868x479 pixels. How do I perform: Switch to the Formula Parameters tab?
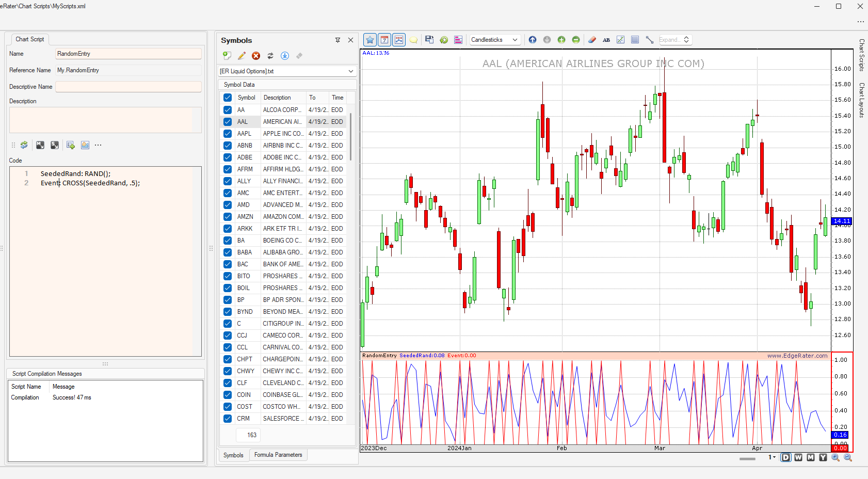(278, 455)
